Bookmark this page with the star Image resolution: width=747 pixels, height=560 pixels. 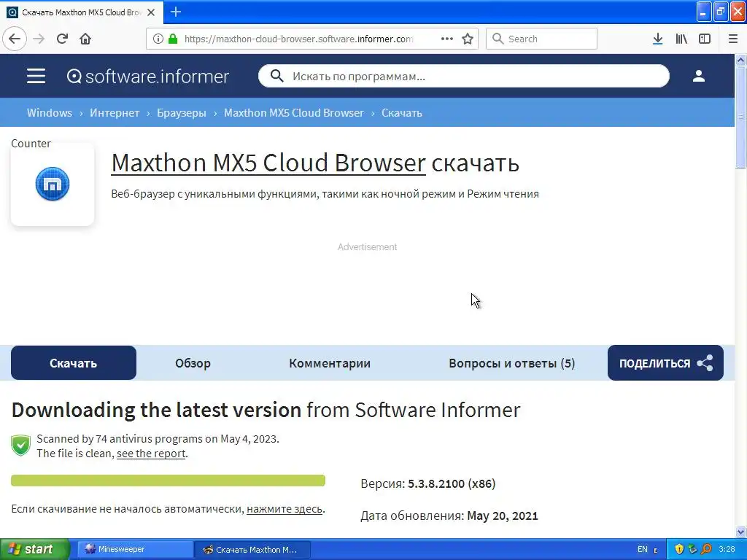point(468,39)
